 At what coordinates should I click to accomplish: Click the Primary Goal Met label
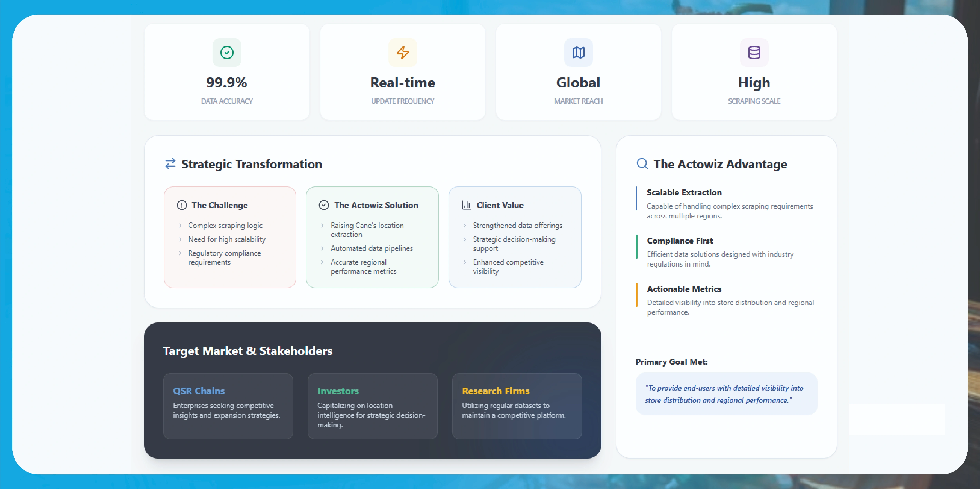672,362
